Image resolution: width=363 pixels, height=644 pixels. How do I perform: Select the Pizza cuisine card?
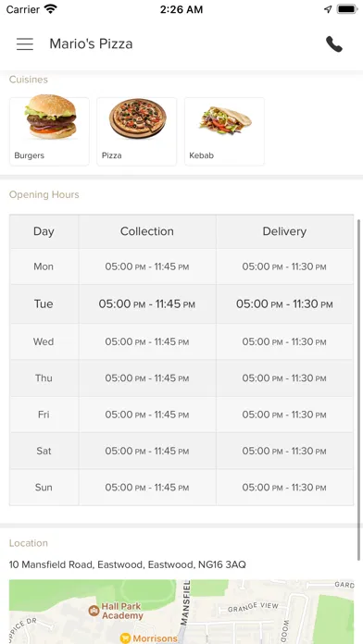137,131
